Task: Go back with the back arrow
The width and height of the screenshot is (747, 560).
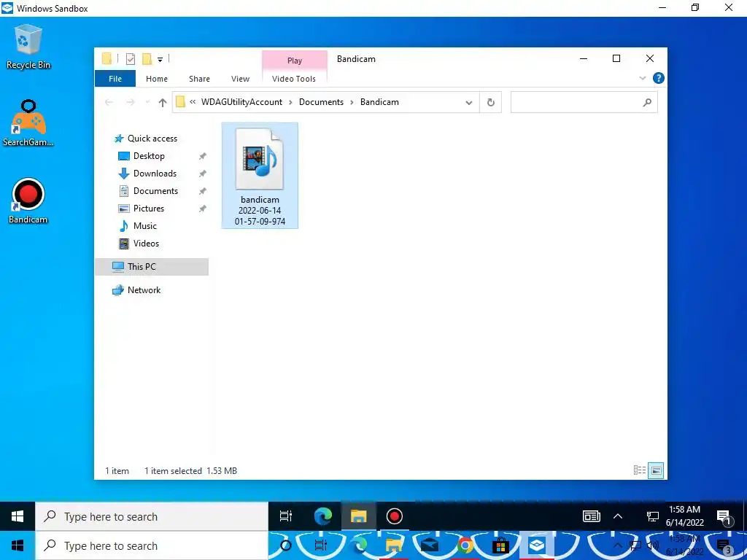Action: point(109,102)
